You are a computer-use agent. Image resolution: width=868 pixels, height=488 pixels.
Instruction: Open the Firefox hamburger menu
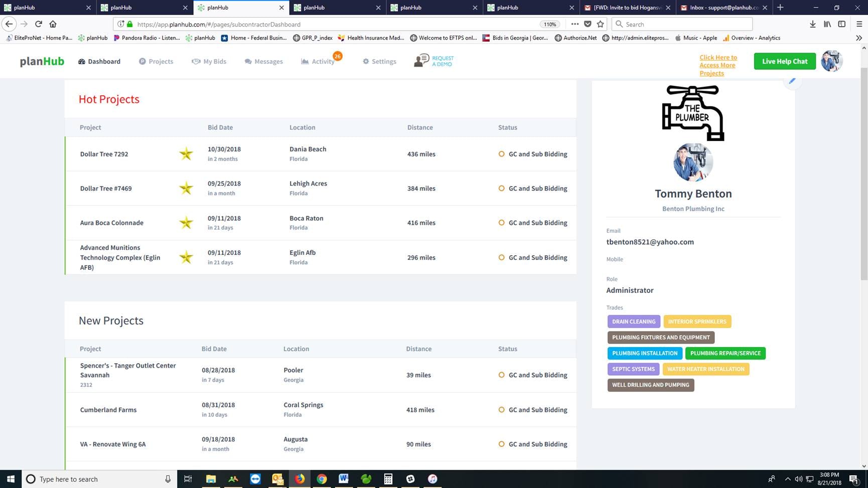[x=859, y=24]
